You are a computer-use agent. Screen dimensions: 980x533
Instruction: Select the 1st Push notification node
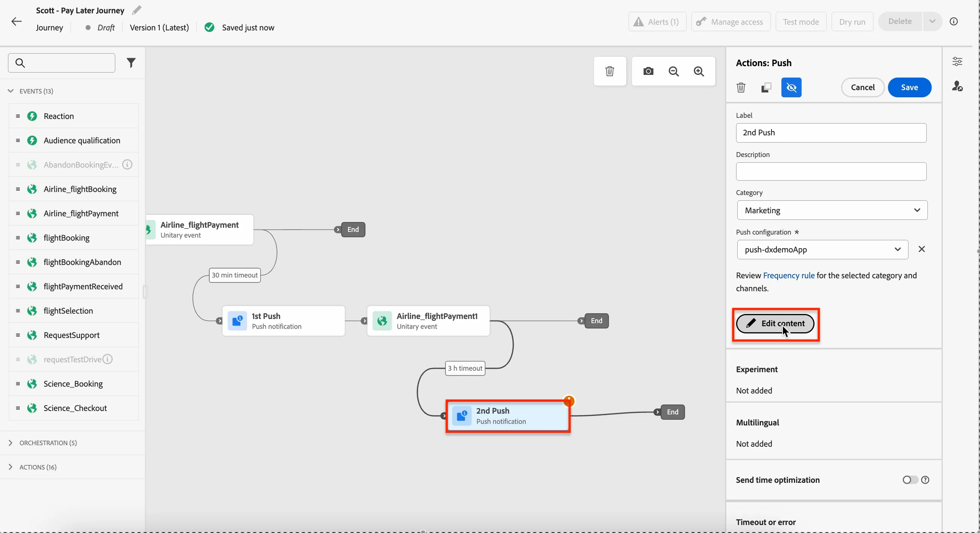click(283, 321)
